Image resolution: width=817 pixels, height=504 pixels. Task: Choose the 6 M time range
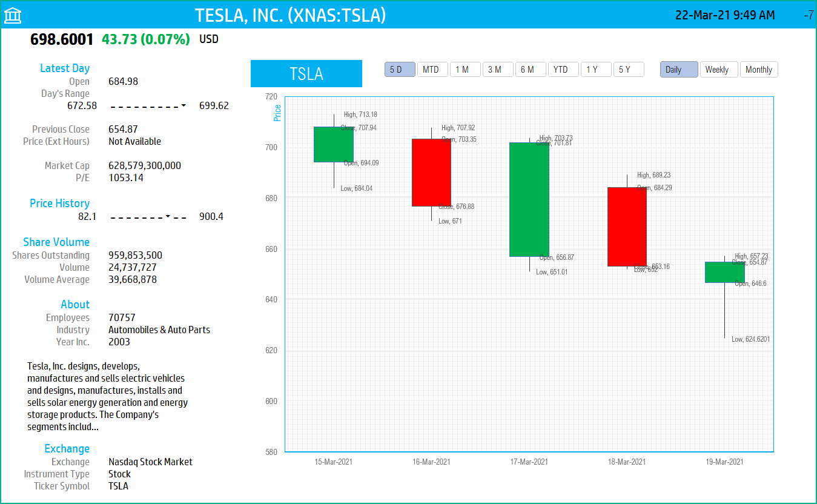point(531,70)
